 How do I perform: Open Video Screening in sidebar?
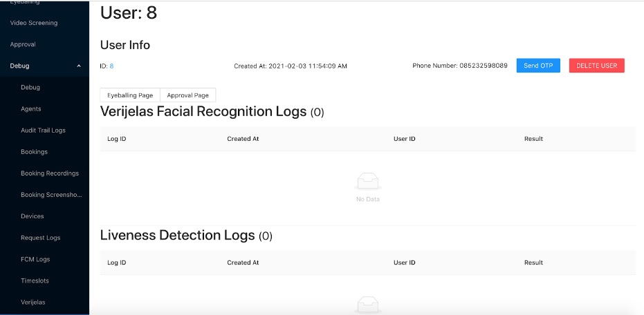(x=34, y=23)
